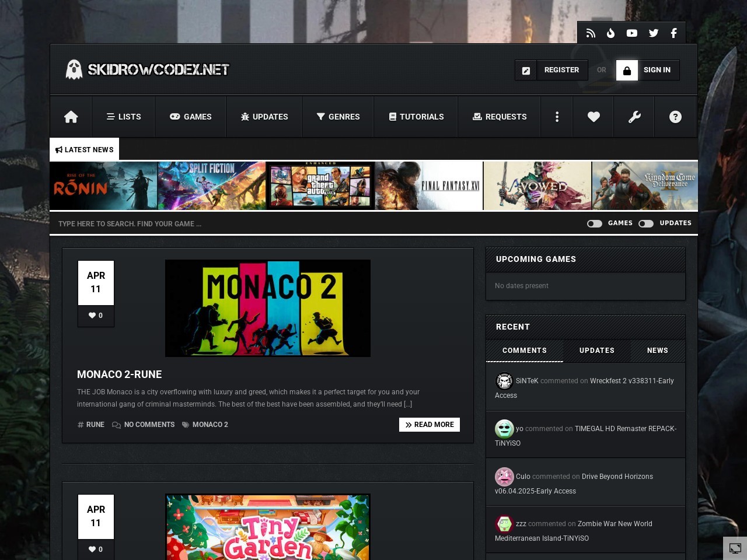
Task: Open the YouTube channel icon
Action: point(632,33)
